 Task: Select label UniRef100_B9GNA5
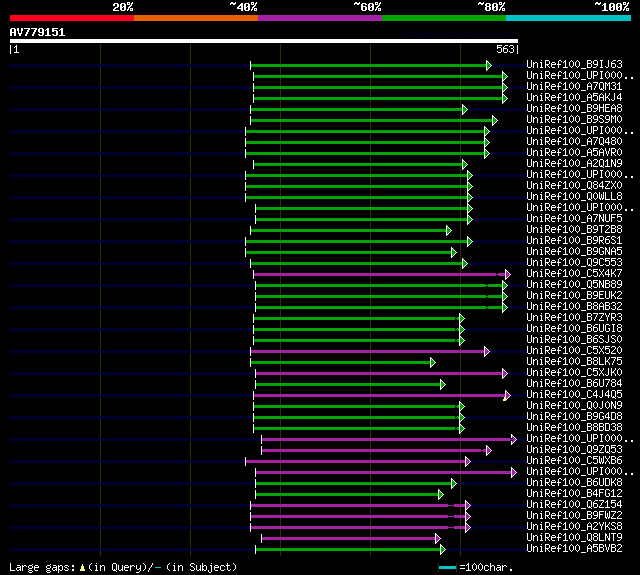tap(574, 252)
